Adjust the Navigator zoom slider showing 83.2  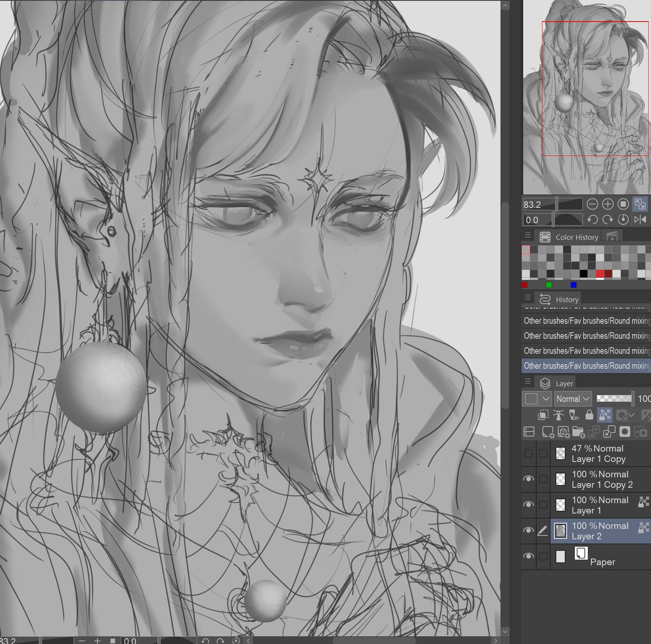(x=552, y=205)
